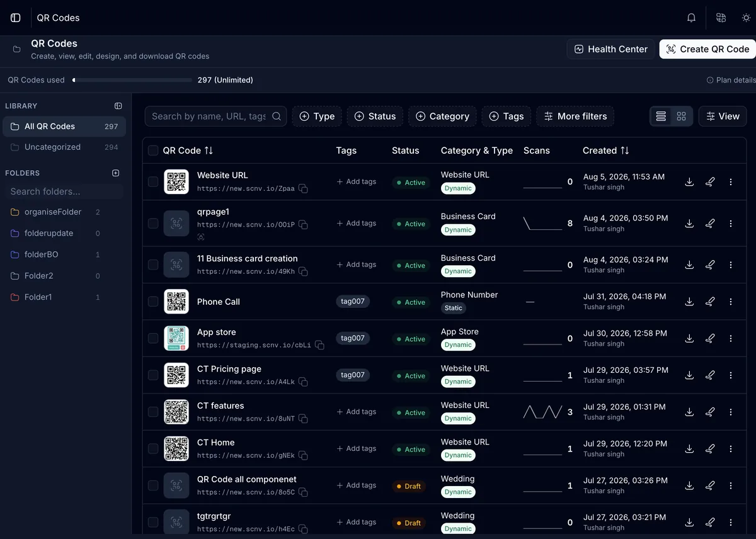Click Create QR Code button

coord(707,49)
